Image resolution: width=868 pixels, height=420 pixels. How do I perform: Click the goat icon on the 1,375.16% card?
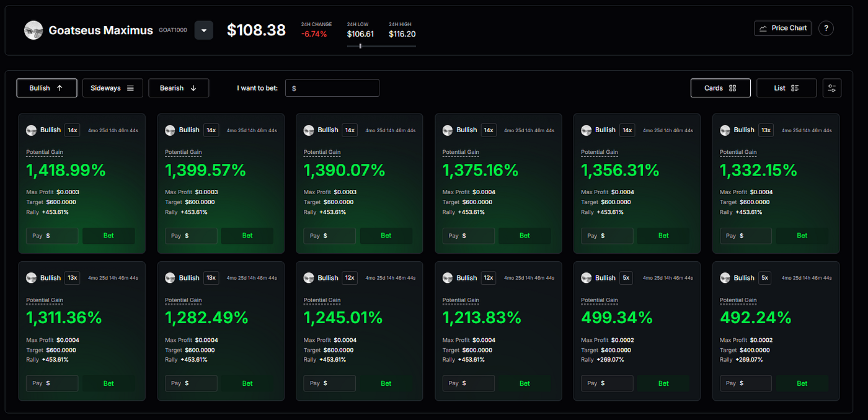448,130
